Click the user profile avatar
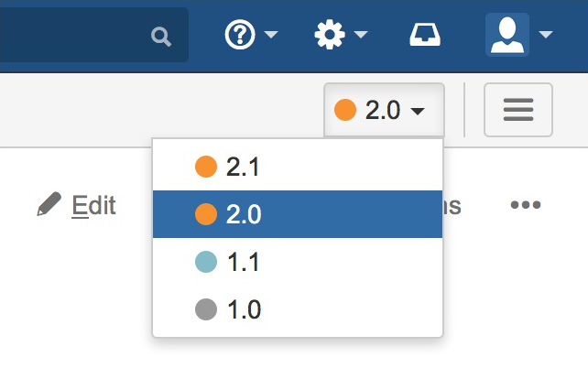This screenshot has height=368, width=588. tap(506, 36)
